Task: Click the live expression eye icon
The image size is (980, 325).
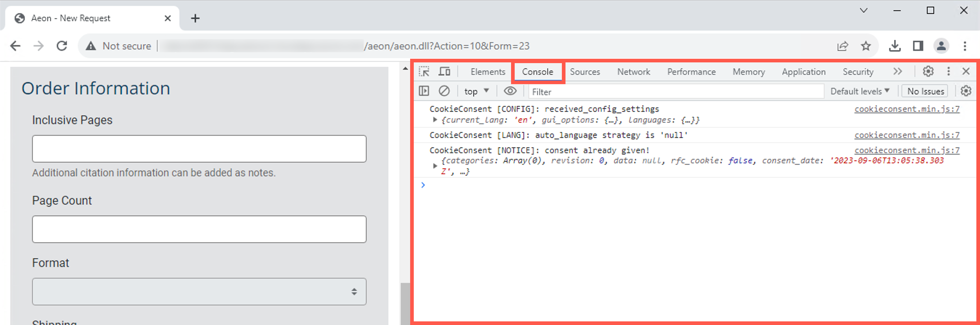Action: [x=510, y=91]
